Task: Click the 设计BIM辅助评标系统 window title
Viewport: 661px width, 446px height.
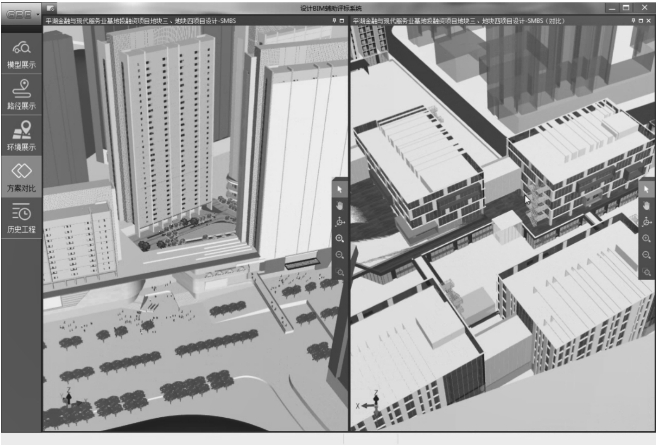Action: pyautogui.click(x=331, y=8)
